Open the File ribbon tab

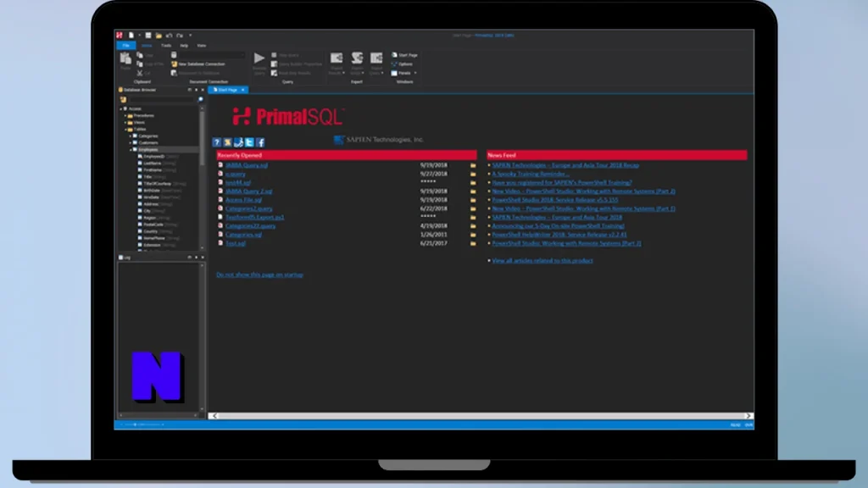pyautogui.click(x=126, y=46)
